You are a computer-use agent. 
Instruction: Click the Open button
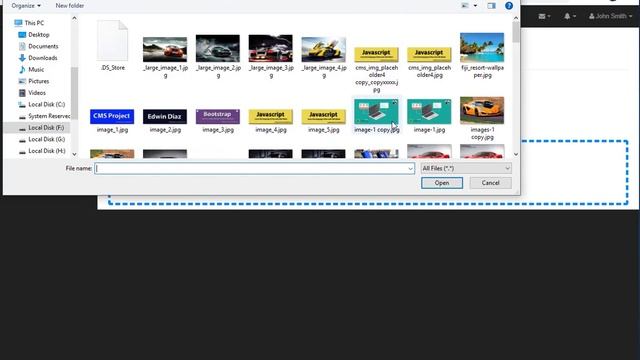coord(442,183)
